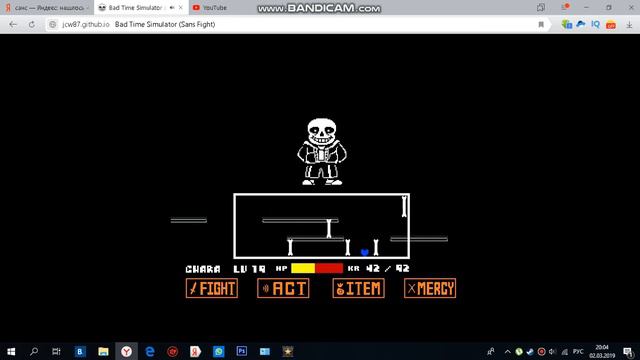Open VK app on taskbar
The image size is (640, 360).
tap(80, 351)
